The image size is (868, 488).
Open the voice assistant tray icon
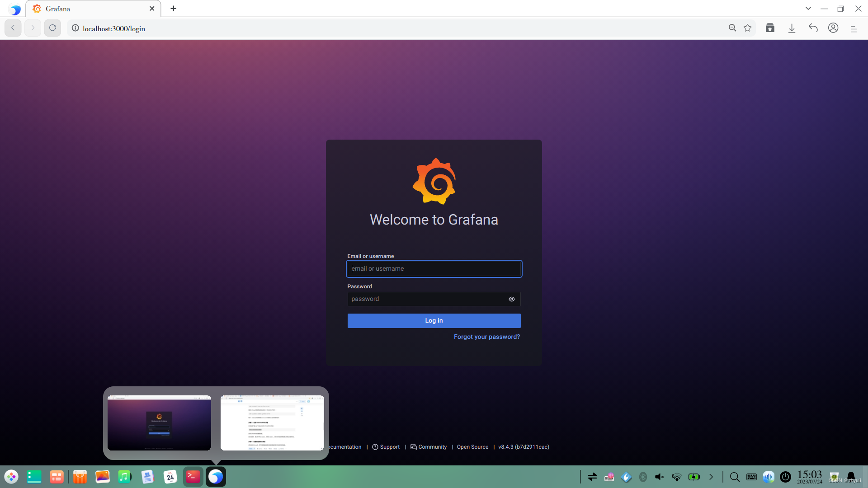tap(769, 477)
